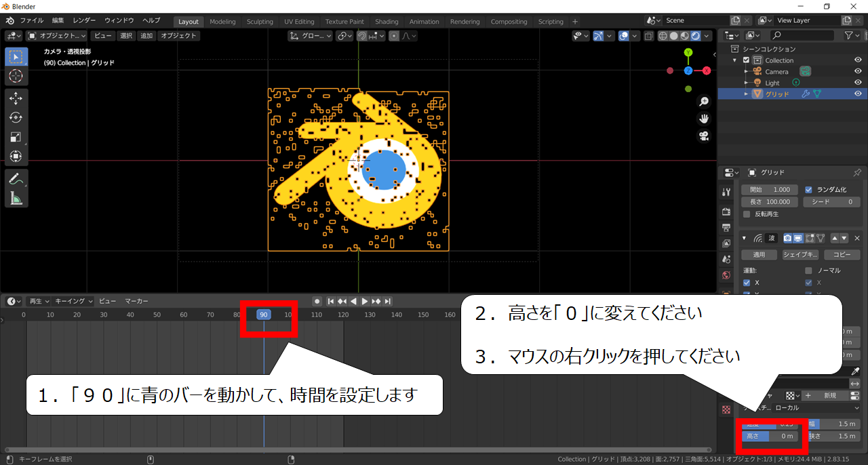The width and height of the screenshot is (868, 465).
Task: Open the outliner filter dropdown
Action: tap(852, 35)
